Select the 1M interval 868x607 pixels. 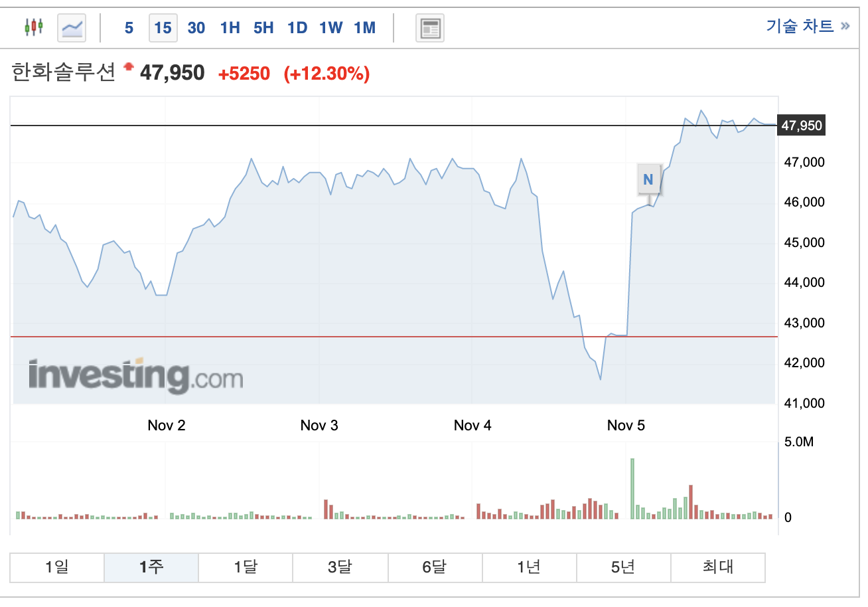(364, 28)
